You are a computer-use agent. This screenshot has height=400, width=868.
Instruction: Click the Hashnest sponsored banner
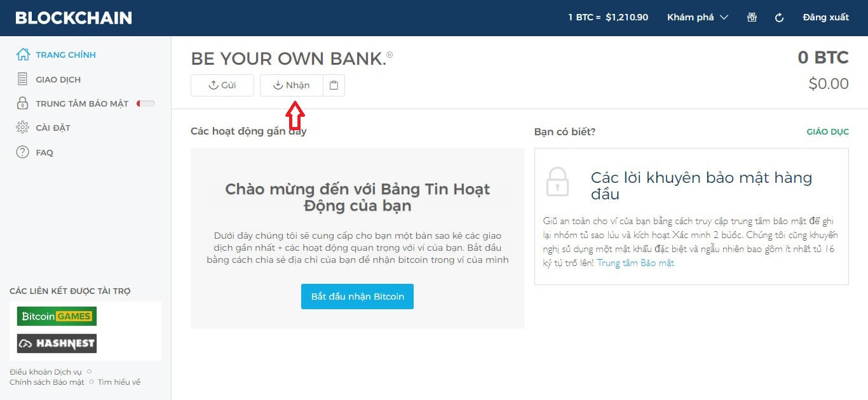57,343
